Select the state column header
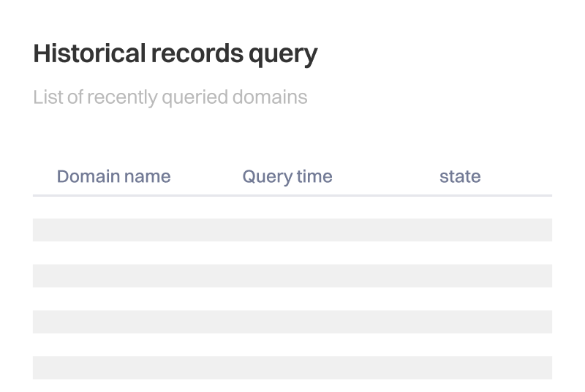 tap(460, 176)
